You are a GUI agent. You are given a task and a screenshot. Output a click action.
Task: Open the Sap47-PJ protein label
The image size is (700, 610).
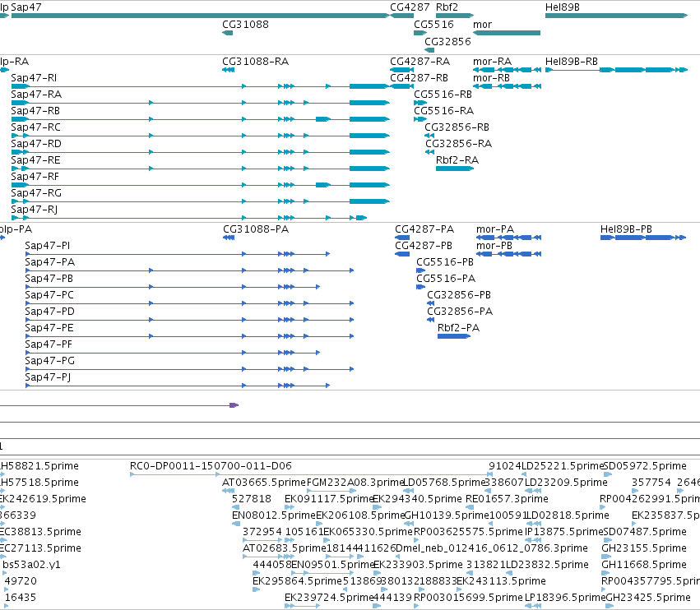pos(48,377)
